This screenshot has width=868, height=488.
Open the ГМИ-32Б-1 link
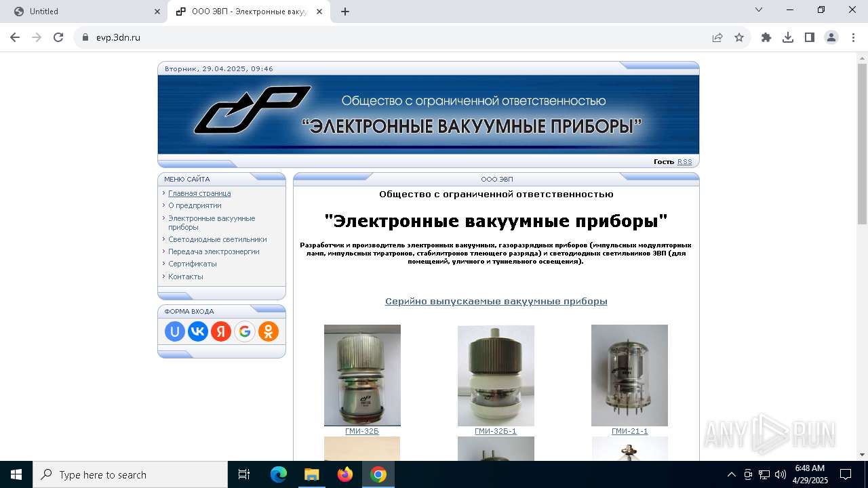pyautogui.click(x=496, y=431)
